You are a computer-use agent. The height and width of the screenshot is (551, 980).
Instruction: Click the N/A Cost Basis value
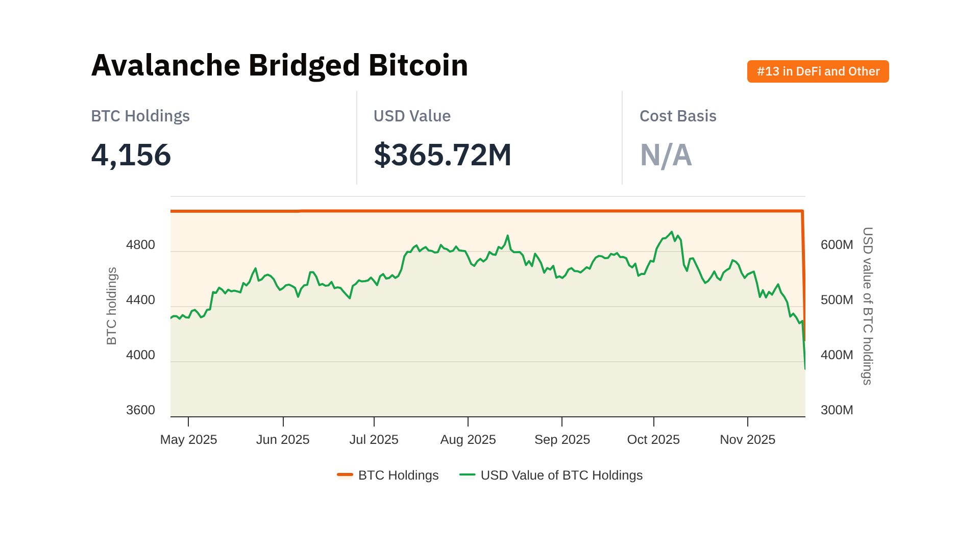click(x=666, y=155)
